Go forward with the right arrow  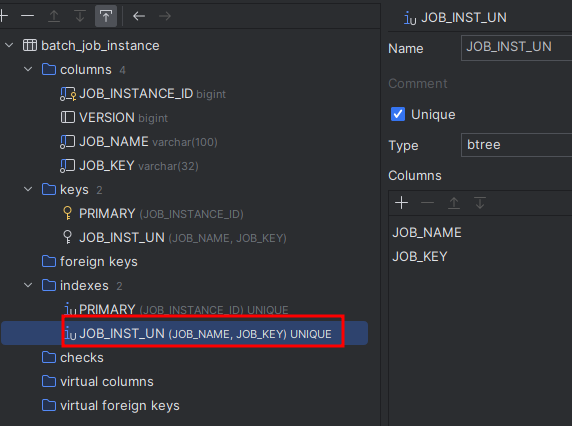click(x=165, y=16)
